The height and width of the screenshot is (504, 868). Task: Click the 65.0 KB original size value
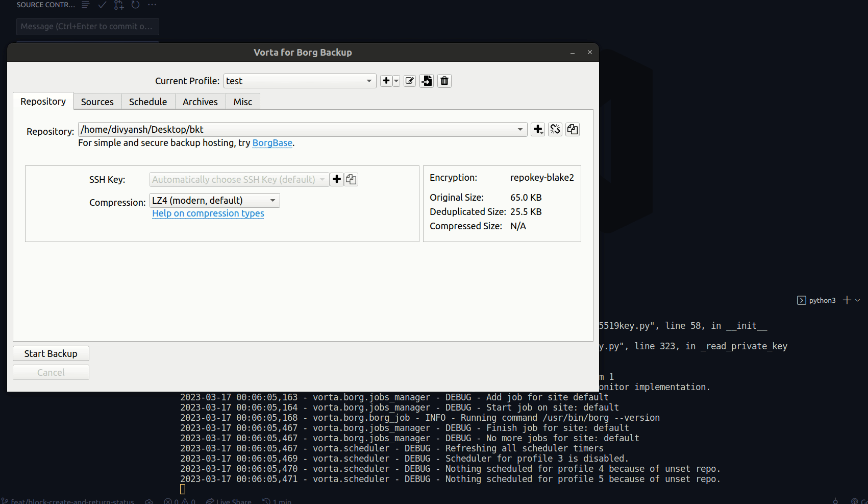(526, 198)
